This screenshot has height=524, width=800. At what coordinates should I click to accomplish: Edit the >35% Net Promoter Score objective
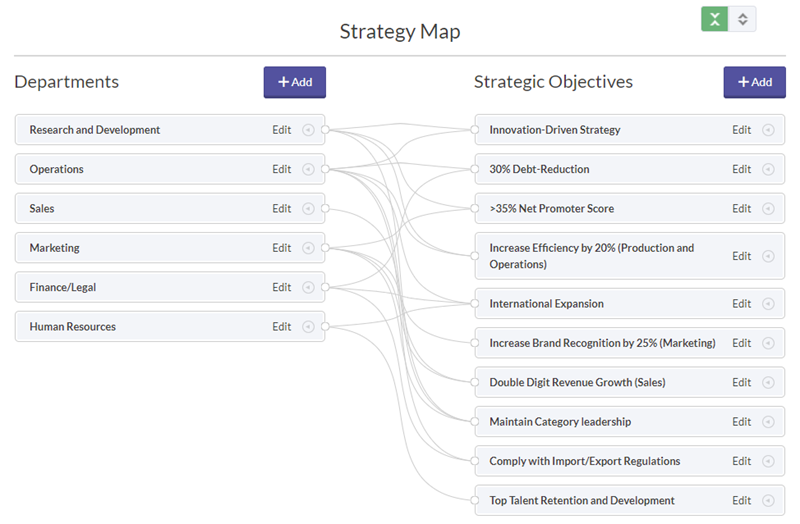click(x=741, y=209)
